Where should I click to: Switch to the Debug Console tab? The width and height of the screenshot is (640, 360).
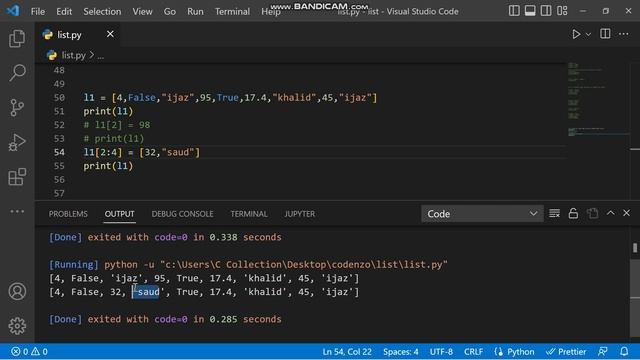point(182,214)
